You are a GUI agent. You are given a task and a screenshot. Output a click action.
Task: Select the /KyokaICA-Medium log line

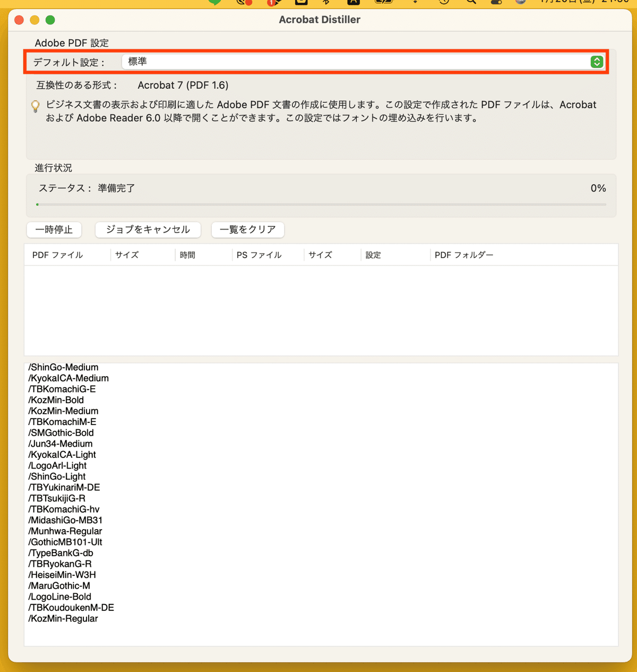tap(68, 378)
